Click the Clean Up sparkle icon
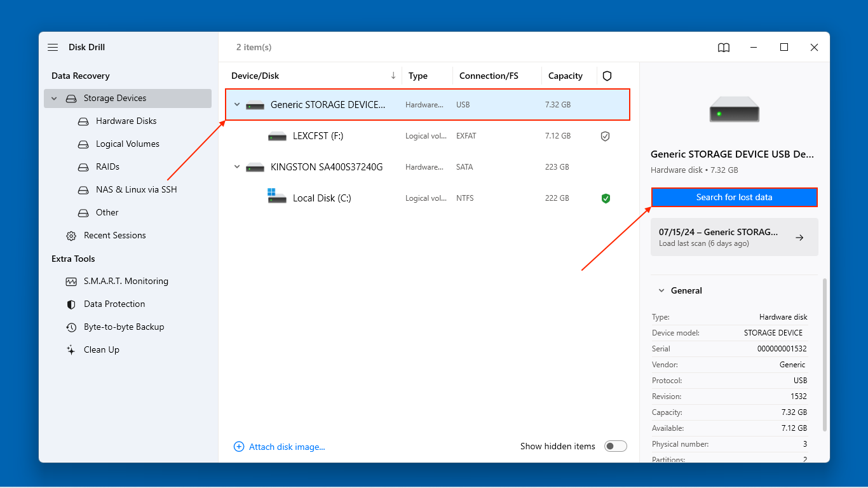 click(71, 350)
